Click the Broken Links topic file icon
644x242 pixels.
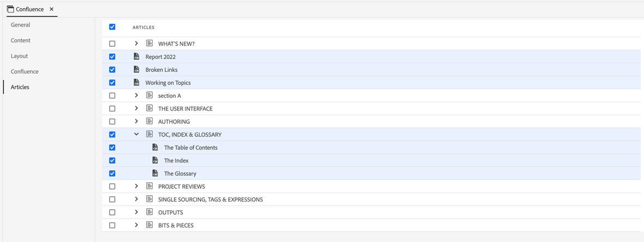point(136,70)
